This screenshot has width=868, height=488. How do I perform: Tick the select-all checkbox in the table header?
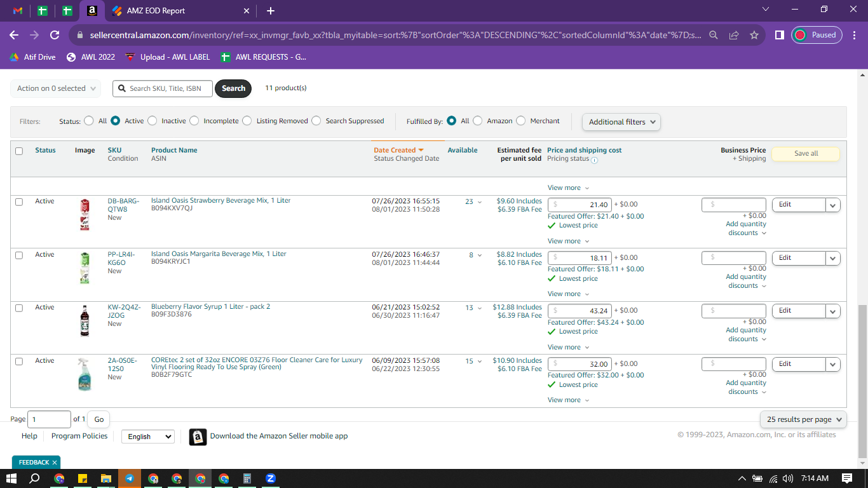[19, 151]
